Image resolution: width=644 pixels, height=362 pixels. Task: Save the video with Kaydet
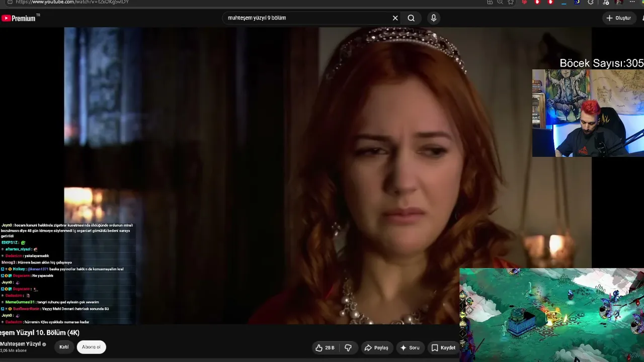pos(443,348)
